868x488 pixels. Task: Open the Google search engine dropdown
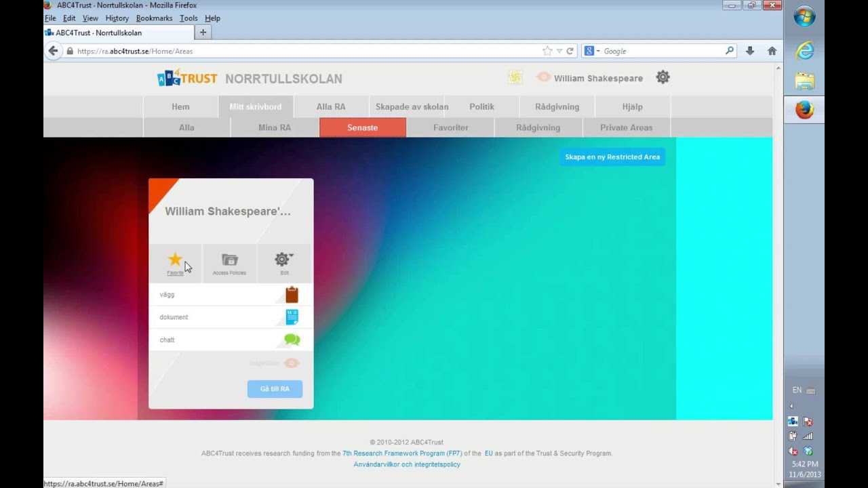592,51
